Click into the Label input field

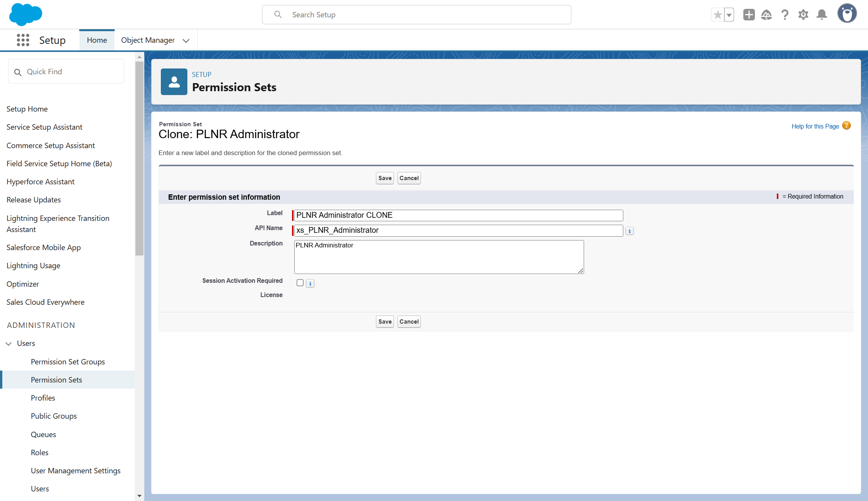point(458,215)
